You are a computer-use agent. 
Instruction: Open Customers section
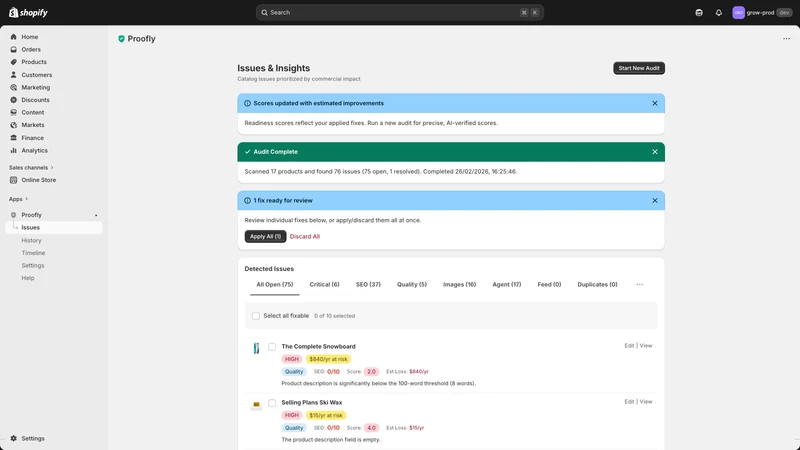coord(36,74)
